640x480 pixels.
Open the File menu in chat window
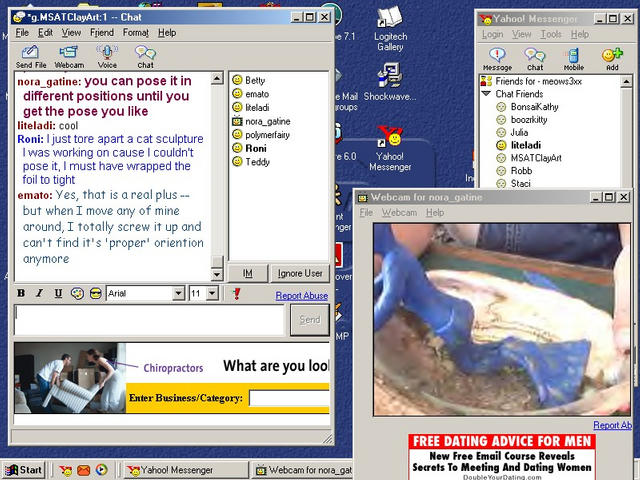(22, 33)
